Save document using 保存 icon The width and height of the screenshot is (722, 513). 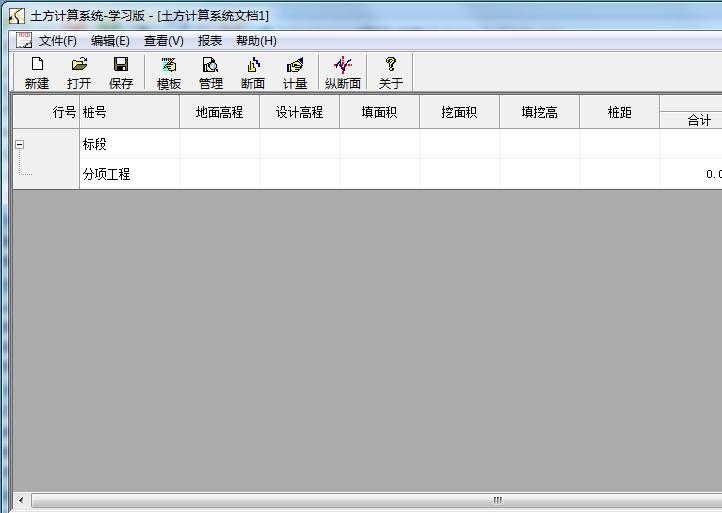[121, 72]
